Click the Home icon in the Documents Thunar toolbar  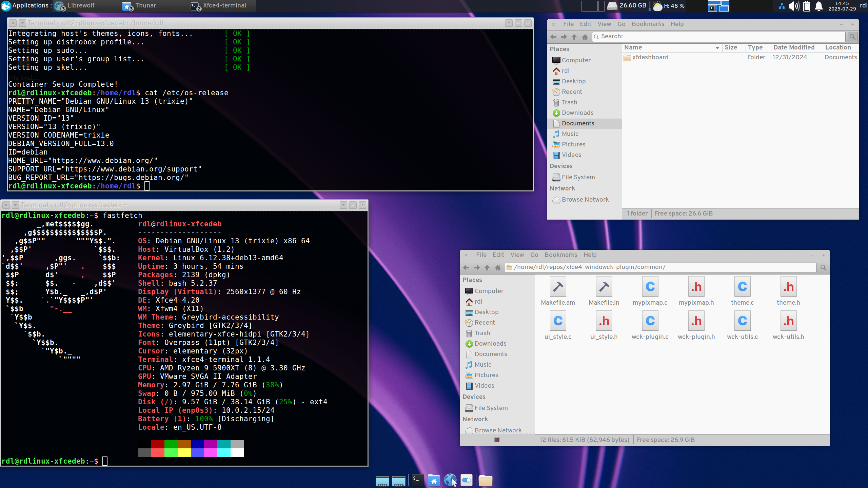pyautogui.click(x=585, y=37)
